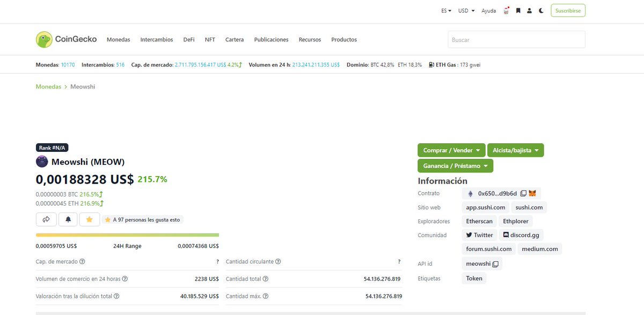Click the info icon next to Cantidad total

click(266, 279)
